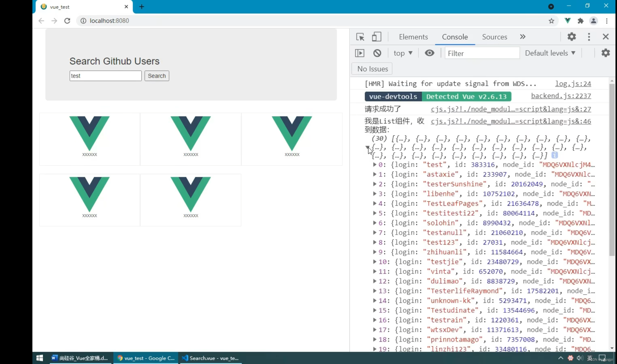Expand array item 18 prinnotamago
Screen dimensions: 617x364
tap(375, 339)
